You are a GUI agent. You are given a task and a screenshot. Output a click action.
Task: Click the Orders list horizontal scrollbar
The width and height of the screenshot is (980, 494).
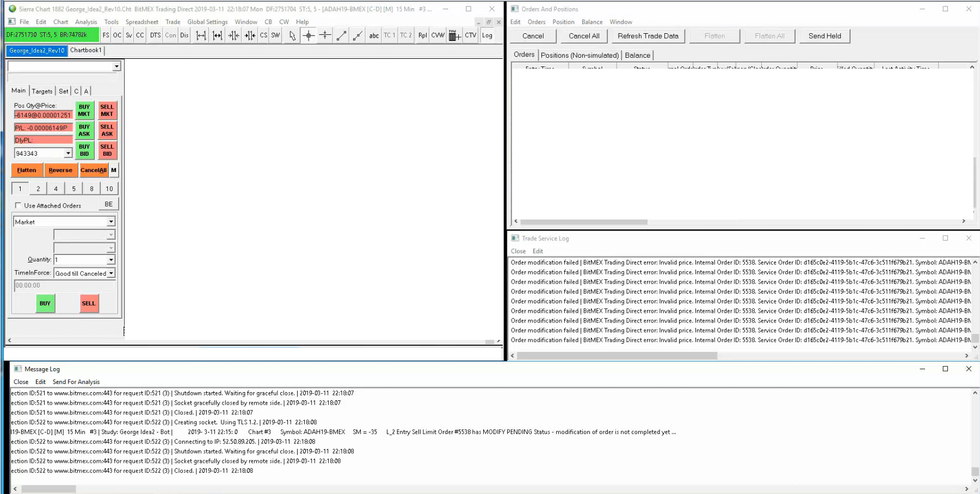(584, 222)
